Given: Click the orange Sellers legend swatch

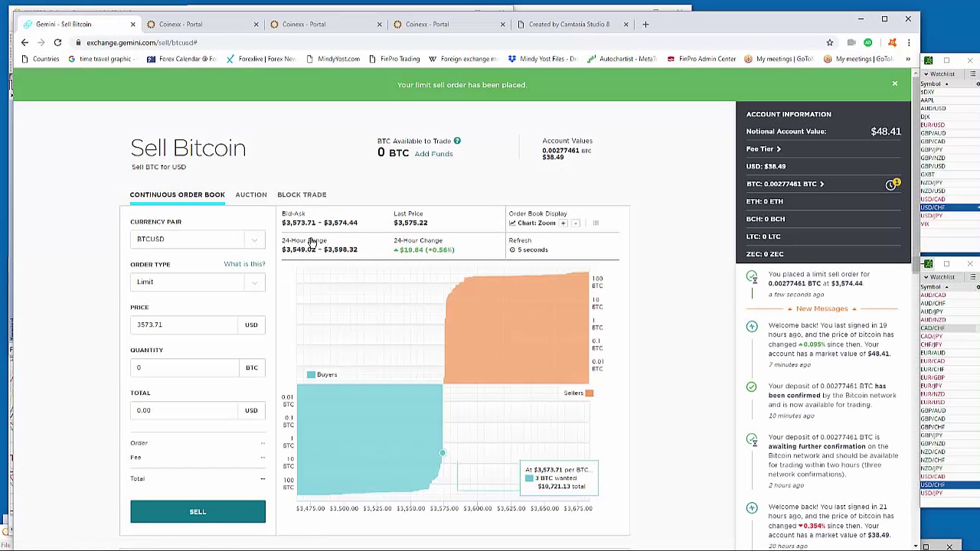Looking at the screenshot, I should coord(589,393).
